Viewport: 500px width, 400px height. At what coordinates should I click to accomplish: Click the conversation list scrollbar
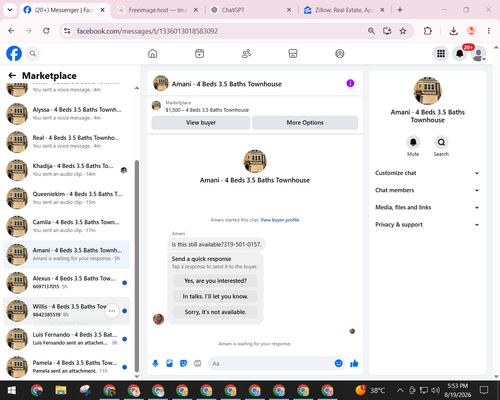pos(137,266)
